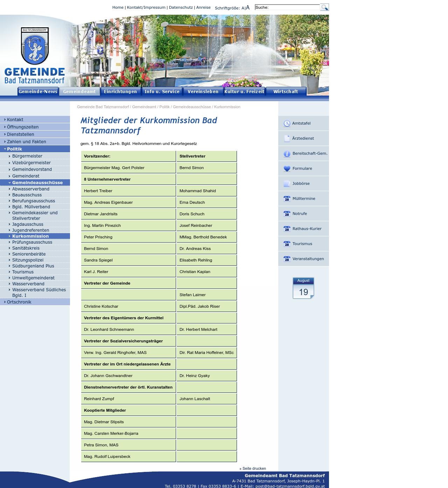Click the Mülltermine calendar icon
The width and height of the screenshot is (448, 488).
(287, 199)
